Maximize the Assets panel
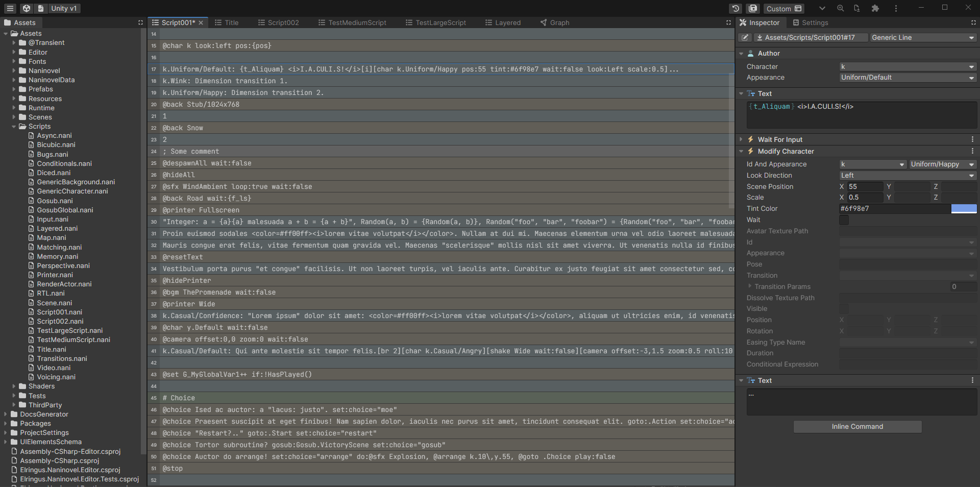Viewport: 980px width, 487px height. (141, 22)
